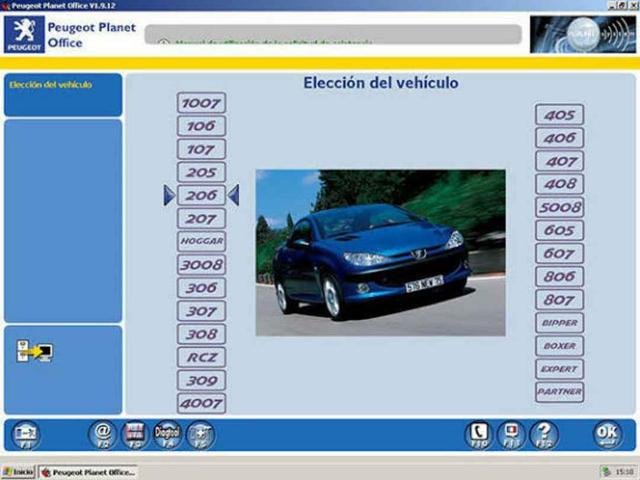This screenshot has height=480, width=640.
Task: Open the @ (F2) email icon
Action: pos(103,434)
